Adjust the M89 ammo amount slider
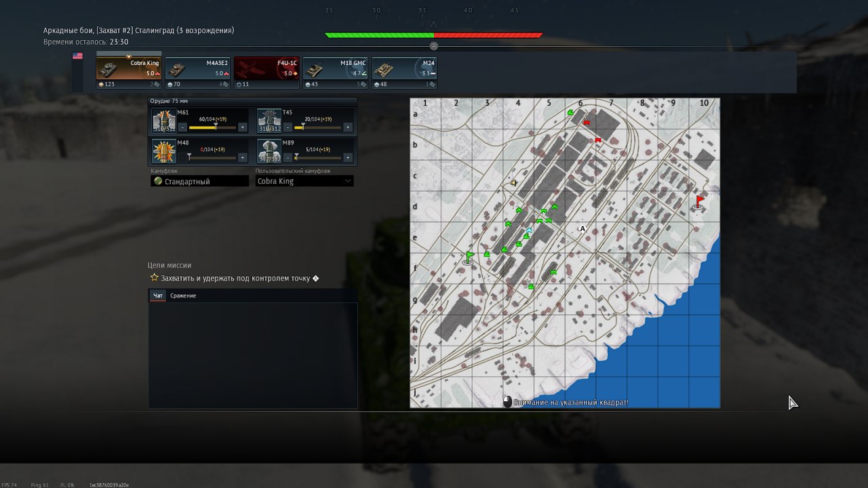The height and width of the screenshot is (488, 868). coord(318,157)
